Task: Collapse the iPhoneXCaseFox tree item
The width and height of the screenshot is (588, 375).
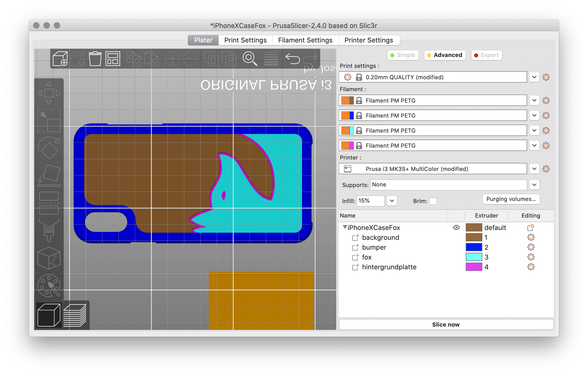Action: (x=345, y=227)
